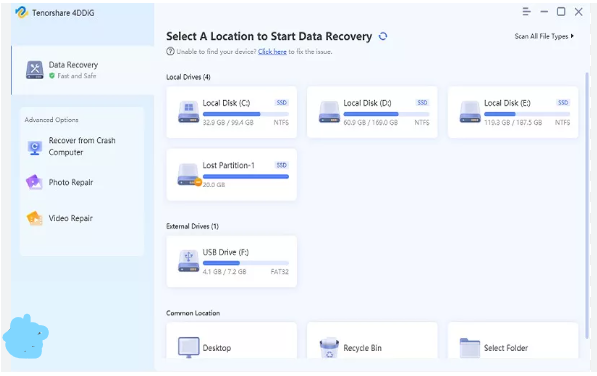The image size is (597, 376).
Task: Click the Local Disk (D:) usage bar
Action: coord(386,114)
